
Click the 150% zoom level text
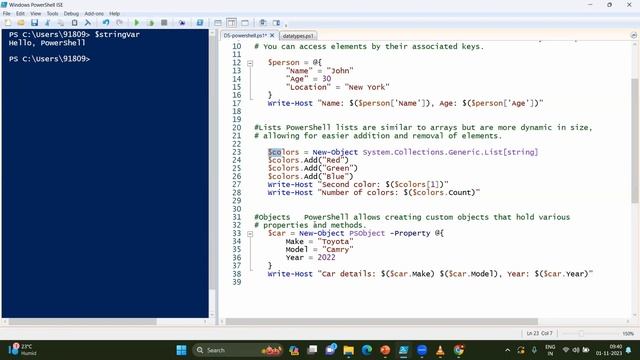628,333
